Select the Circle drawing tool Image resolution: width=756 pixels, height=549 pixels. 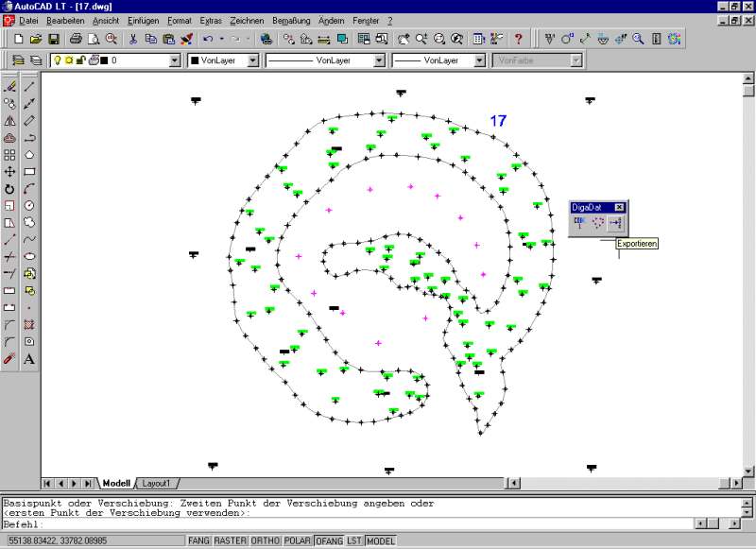pyautogui.click(x=29, y=205)
